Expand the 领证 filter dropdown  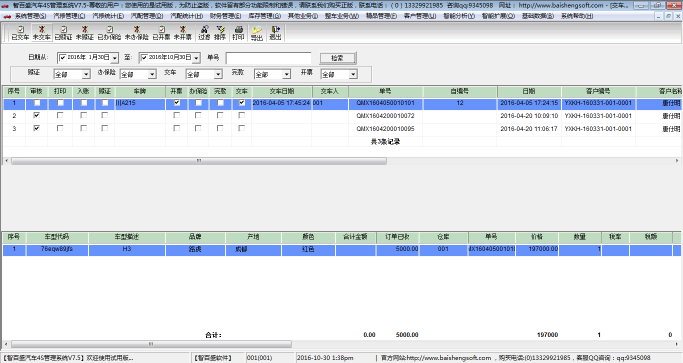point(86,75)
